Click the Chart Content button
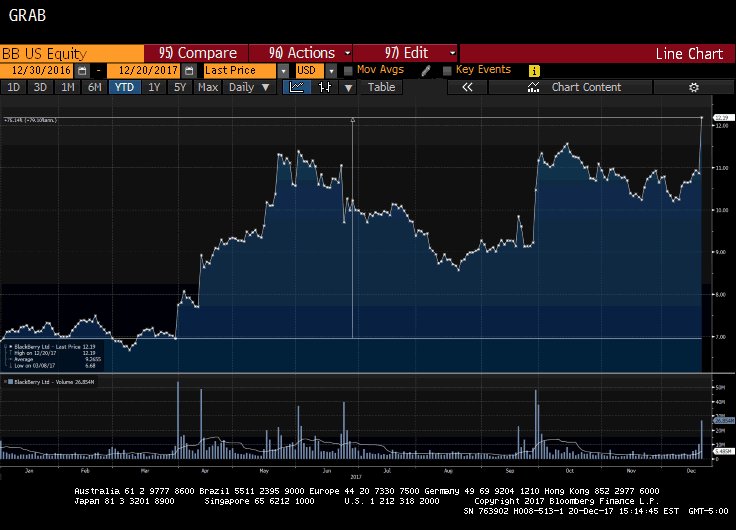 click(x=570, y=87)
